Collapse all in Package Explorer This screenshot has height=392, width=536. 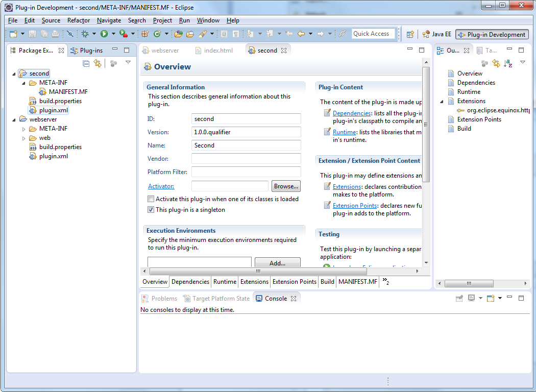pos(86,63)
